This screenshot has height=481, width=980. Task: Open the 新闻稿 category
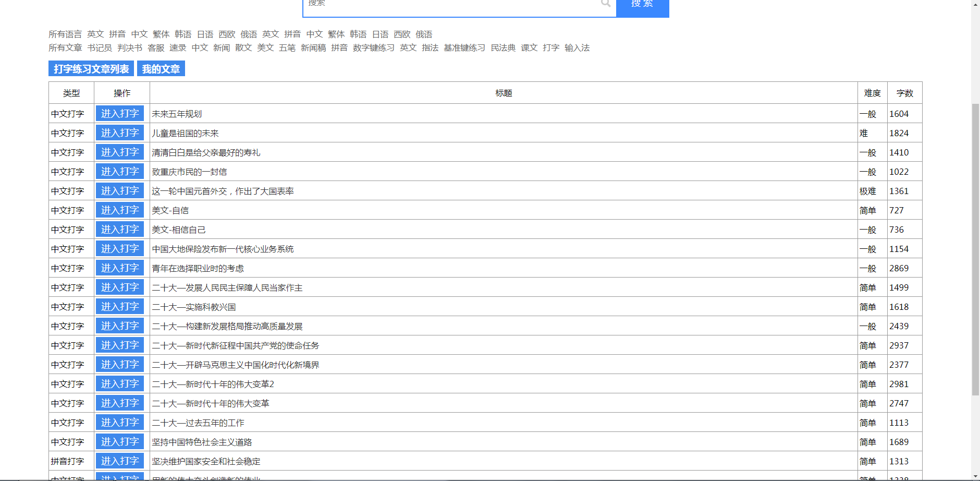click(313, 48)
